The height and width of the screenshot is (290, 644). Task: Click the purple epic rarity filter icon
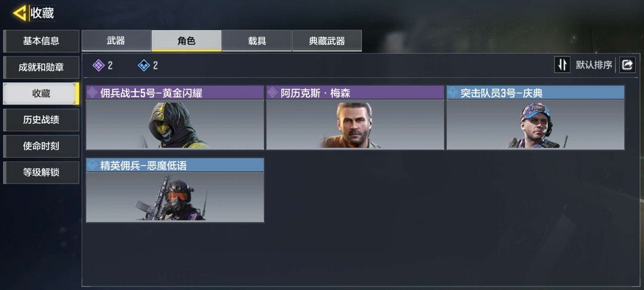pyautogui.click(x=98, y=65)
